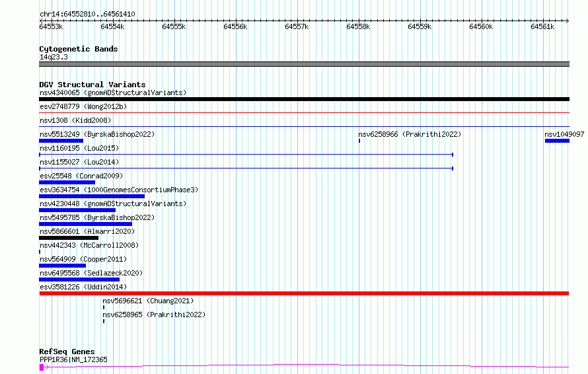Screen dimensions: 588x374
Task: Click the blue bar under nsv6495568
Action: click(79, 280)
